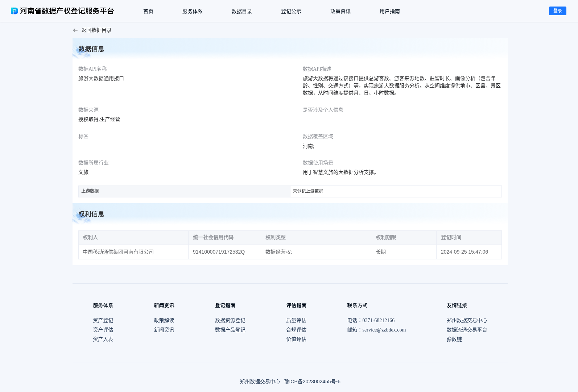Open footer 新闻资讯 link under news heading

164,330
